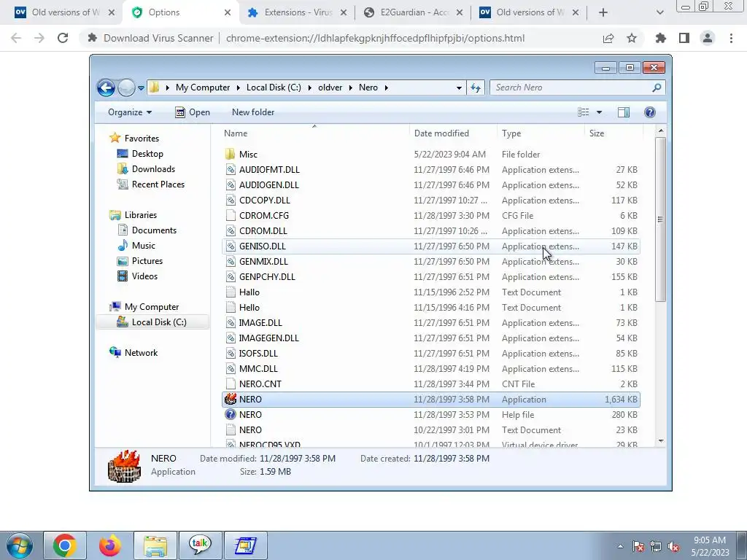
Task: Select the NERO Help file
Action: point(430,414)
